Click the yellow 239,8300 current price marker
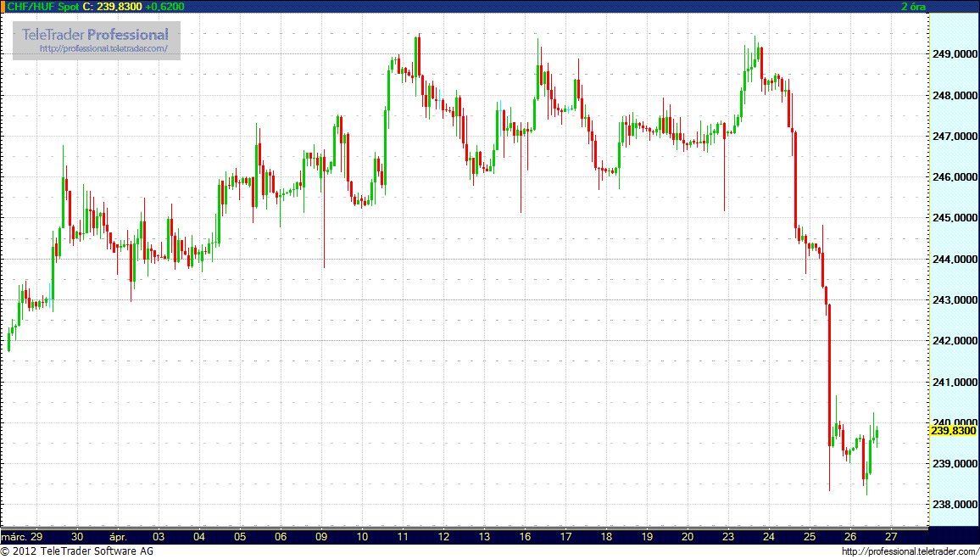 point(954,431)
